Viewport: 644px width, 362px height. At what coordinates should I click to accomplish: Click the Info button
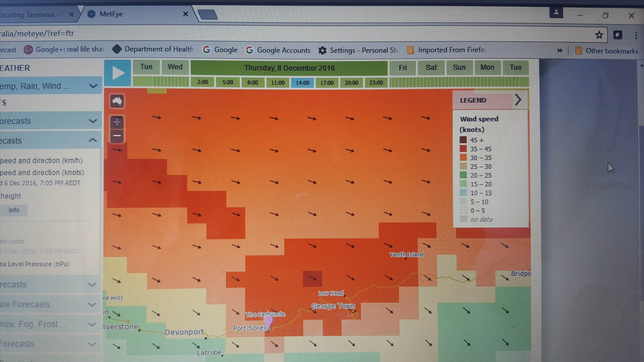(14, 210)
